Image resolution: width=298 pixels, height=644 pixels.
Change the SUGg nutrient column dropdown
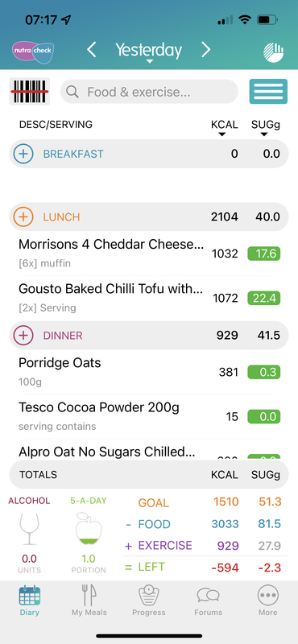pyautogui.click(x=266, y=128)
